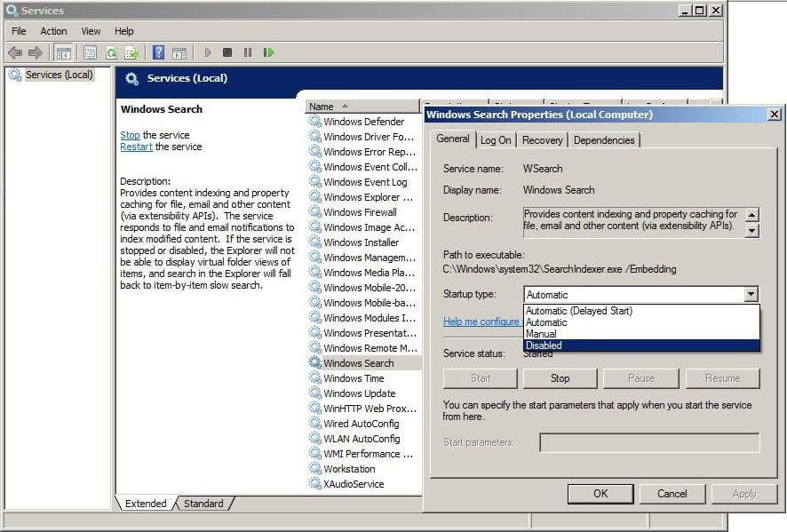
Task: Click the Restart service link
Action: point(135,147)
